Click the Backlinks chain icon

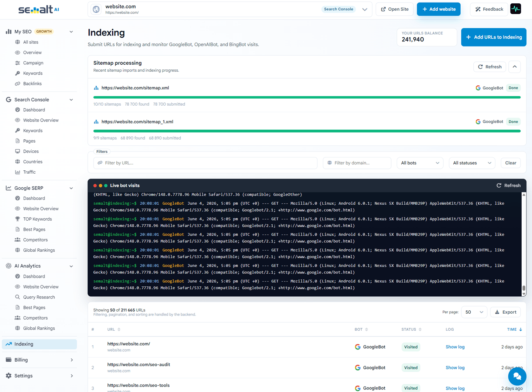(17, 83)
